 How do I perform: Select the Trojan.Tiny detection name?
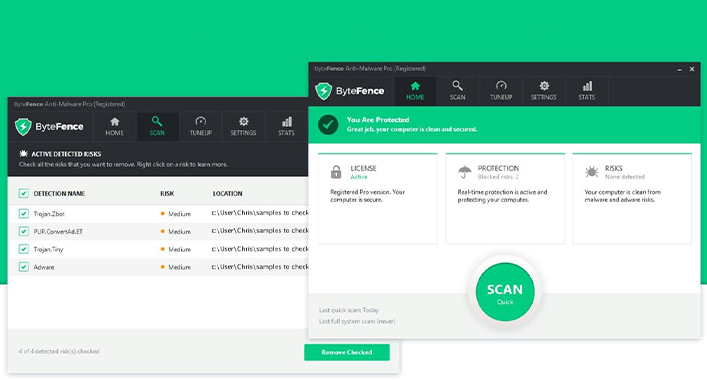pos(48,249)
